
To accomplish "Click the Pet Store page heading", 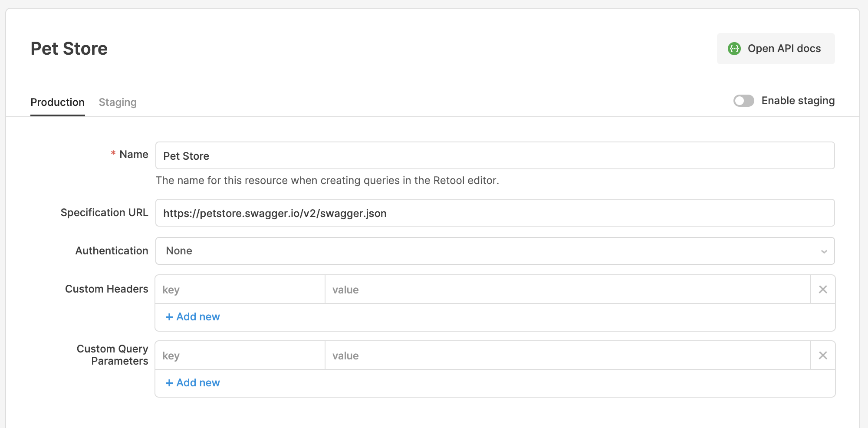I will (x=69, y=49).
